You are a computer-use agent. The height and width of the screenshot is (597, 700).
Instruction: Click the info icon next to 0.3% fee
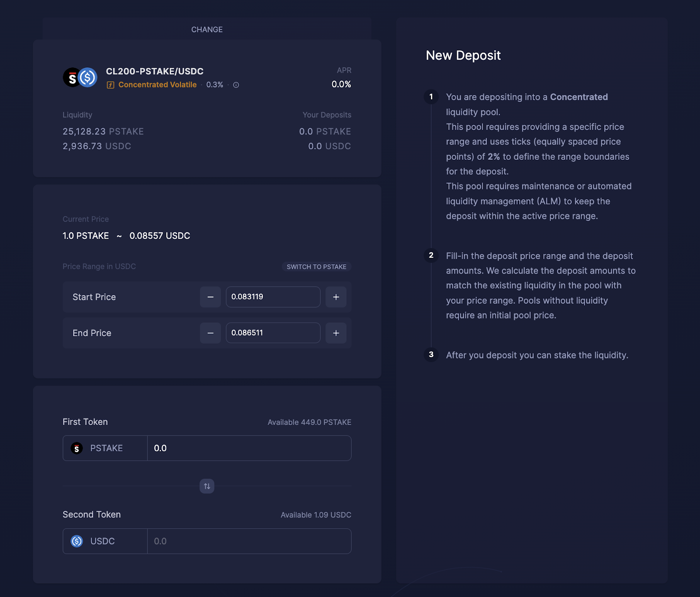pos(236,85)
